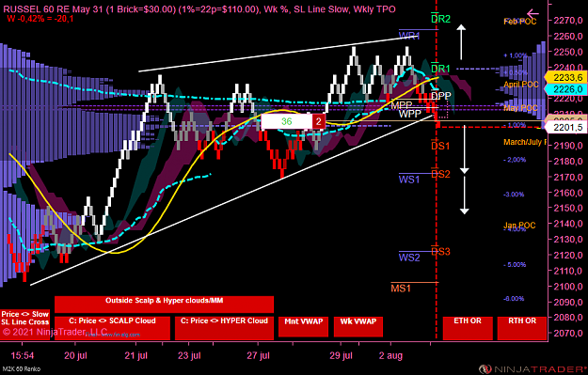Select the cyan 2226,0 price marker
The height and width of the screenshot is (375, 588).
(x=566, y=89)
